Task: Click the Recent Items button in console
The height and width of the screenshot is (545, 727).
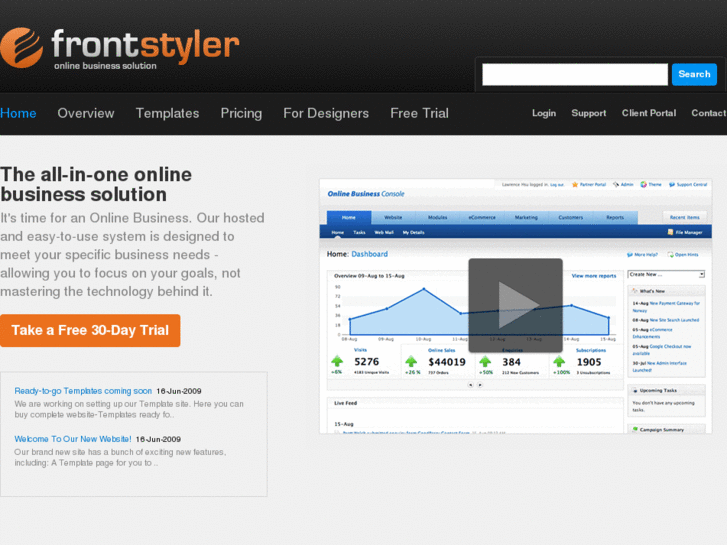Action: [684, 218]
